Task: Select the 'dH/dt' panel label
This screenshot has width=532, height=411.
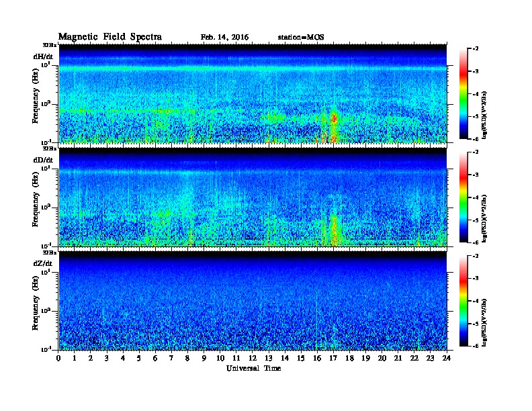Action: pyautogui.click(x=43, y=56)
